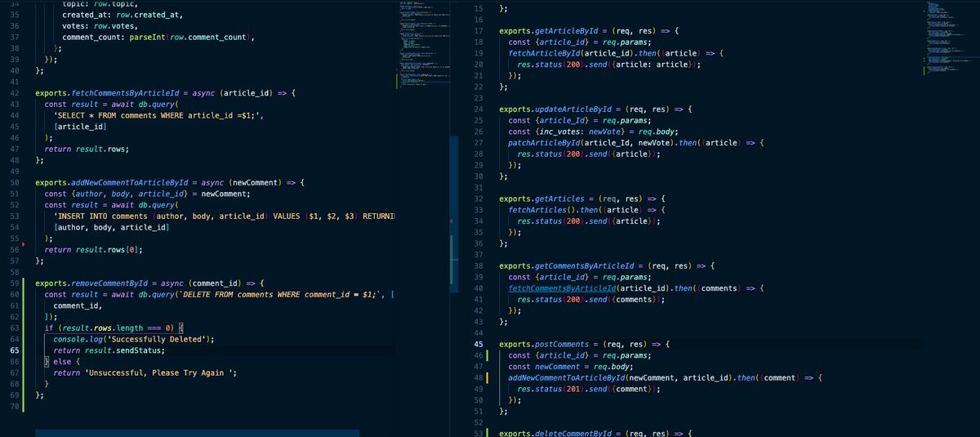Click the '[author, body, article_id]' array on line 54
This screenshot has width=980, height=437.
point(111,227)
